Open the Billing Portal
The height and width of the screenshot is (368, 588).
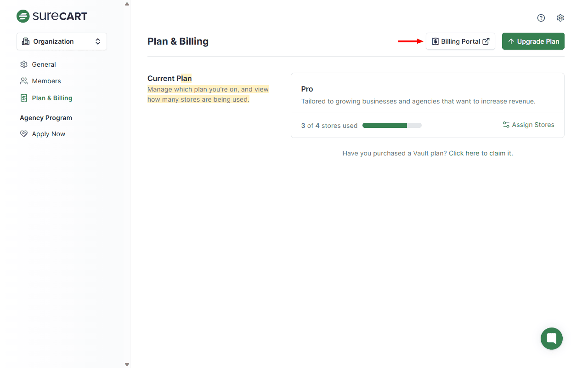click(460, 41)
